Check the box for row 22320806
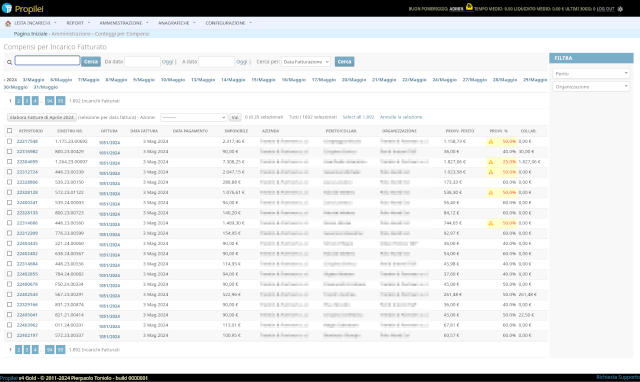Screen dimensions: 640x382 pyautogui.click(x=9, y=182)
